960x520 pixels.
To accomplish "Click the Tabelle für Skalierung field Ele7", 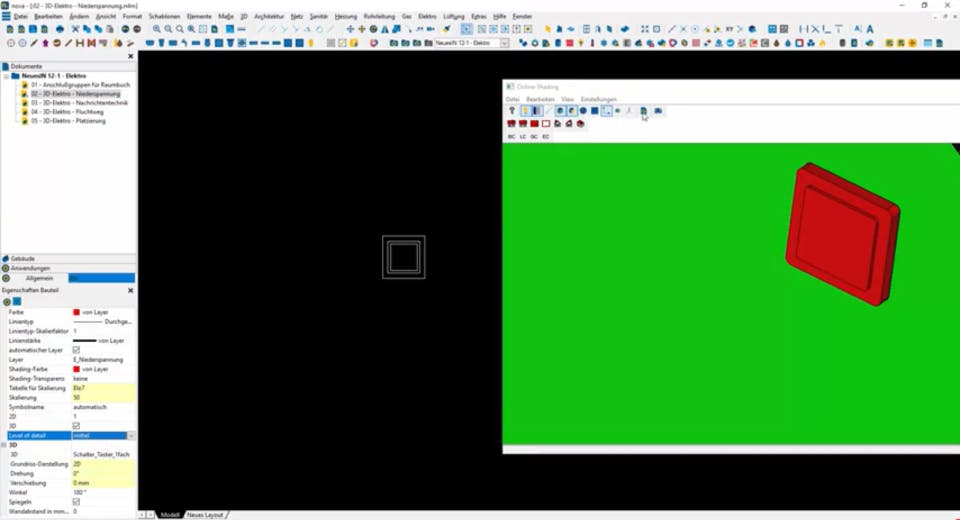I will click(x=103, y=388).
